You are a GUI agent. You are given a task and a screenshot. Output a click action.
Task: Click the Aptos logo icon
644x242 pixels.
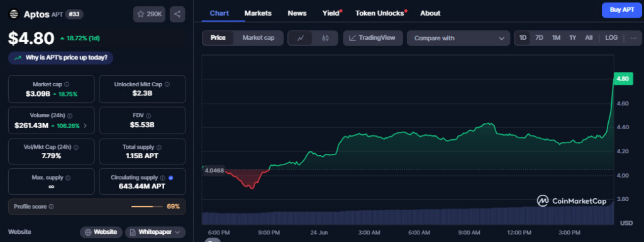click(14, 14)
